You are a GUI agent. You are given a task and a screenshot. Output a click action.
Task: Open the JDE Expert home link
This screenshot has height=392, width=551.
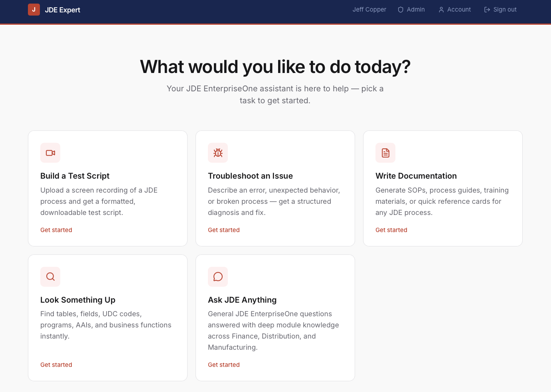click(x=54, y=10)
